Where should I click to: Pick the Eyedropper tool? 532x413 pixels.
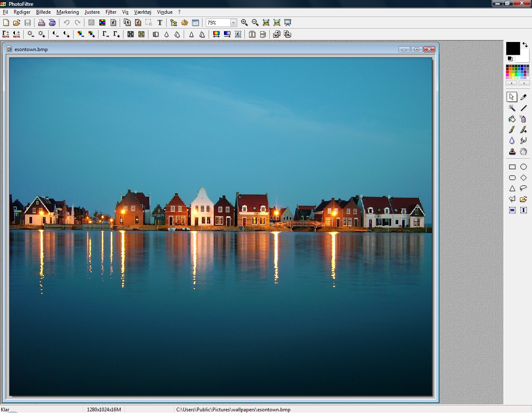click(x=523, y=97)
